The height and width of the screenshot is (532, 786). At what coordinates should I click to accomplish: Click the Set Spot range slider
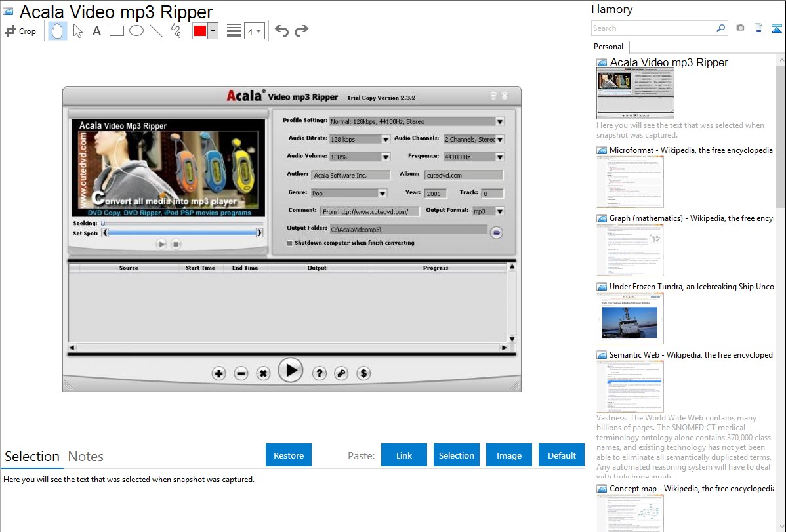click(x=182, y=233)
